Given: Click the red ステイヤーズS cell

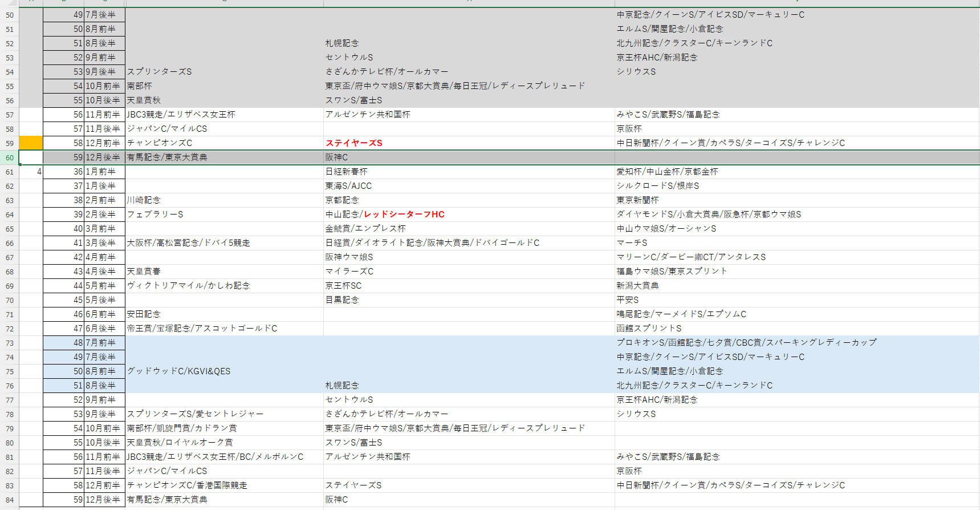Looking at the screenshot, I should 354,143.
